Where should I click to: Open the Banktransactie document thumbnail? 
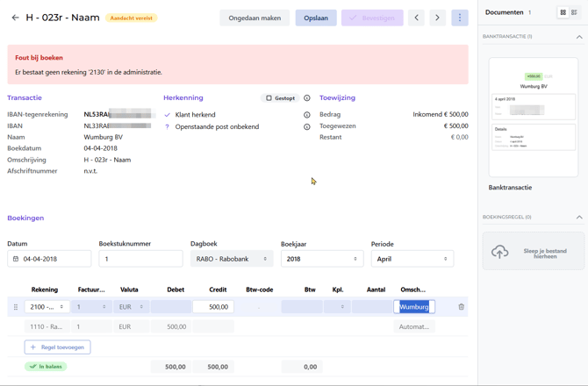point(534,117)
